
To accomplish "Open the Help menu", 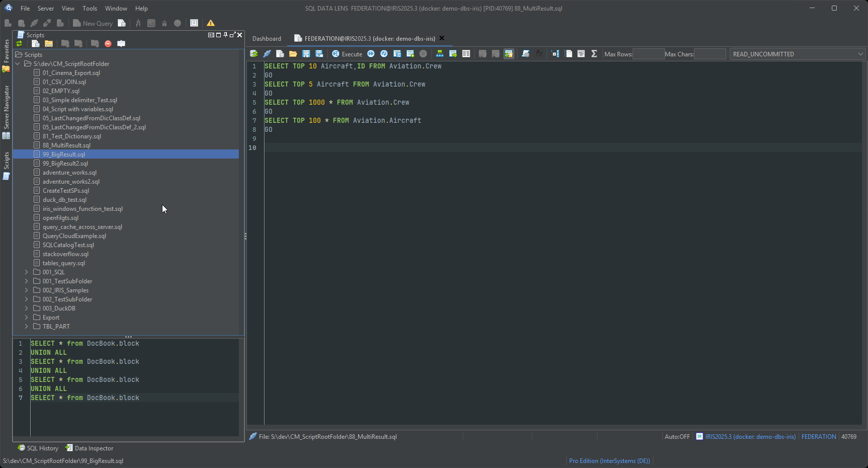I will (142, 9).
